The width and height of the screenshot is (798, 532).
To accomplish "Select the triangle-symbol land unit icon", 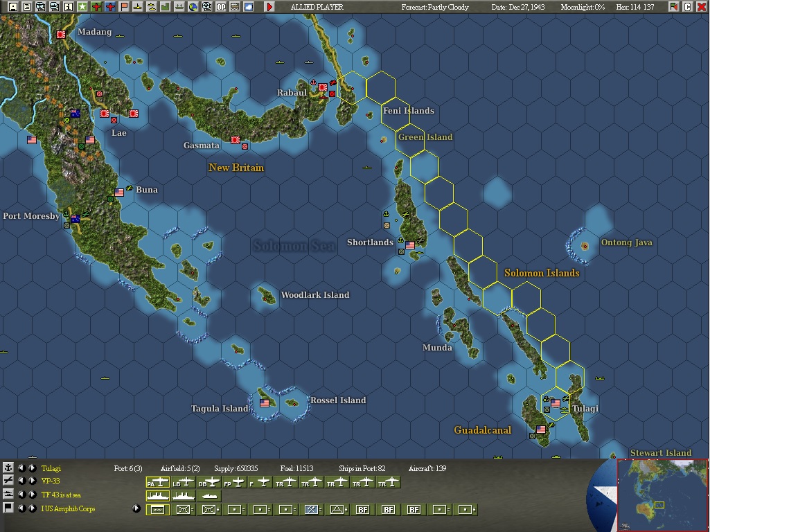I will click(x=337, y=510).
